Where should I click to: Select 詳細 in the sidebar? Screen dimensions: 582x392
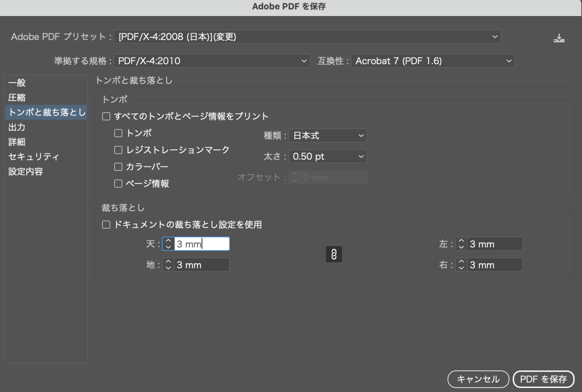click(x=46, y=142)
